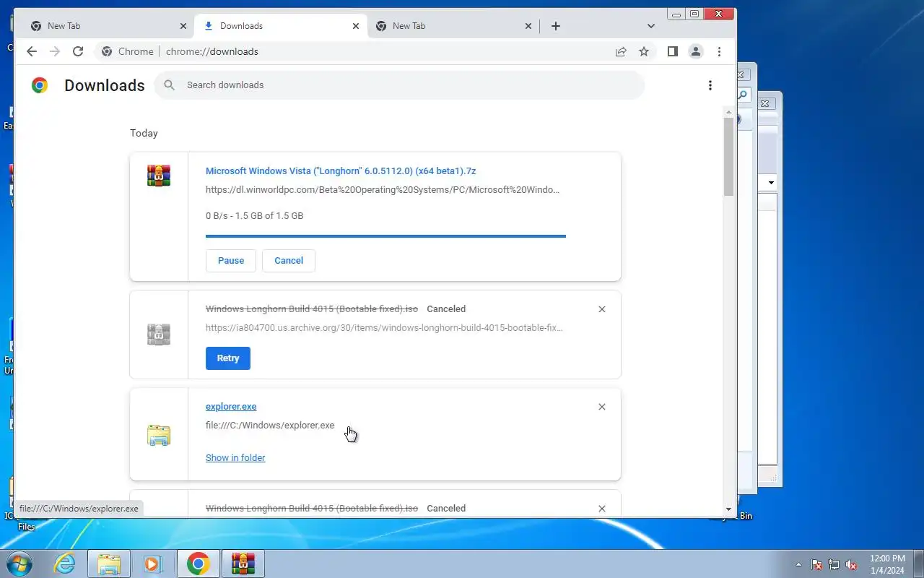The image size is (924, 578).
Task: Switch to the rightmost New Tab
Action: click(x=453, y=26)
